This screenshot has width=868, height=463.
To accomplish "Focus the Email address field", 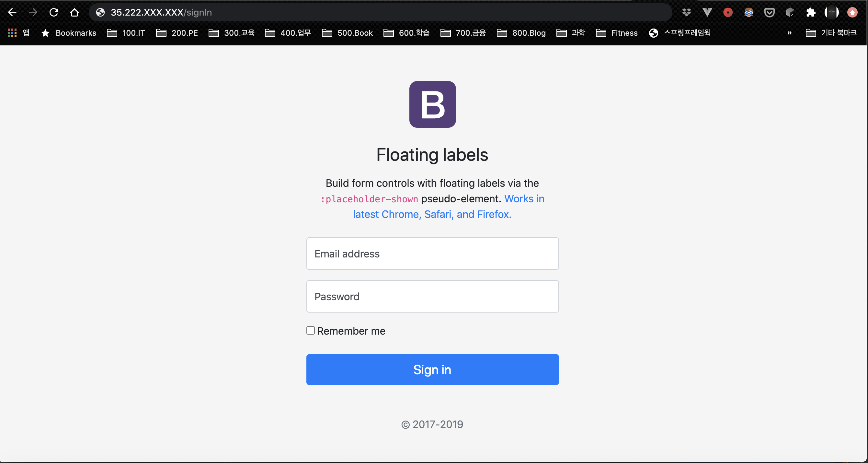I will 432,254.
